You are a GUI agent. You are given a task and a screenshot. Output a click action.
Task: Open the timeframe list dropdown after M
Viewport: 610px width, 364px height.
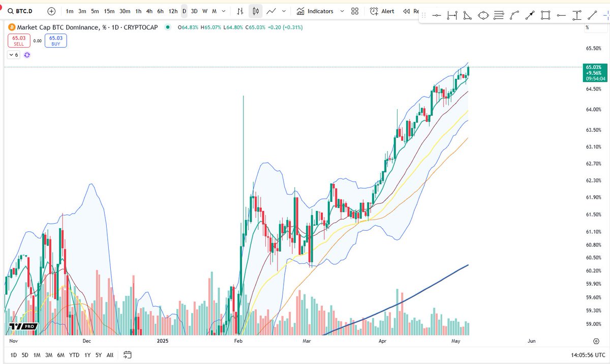[224, 11]
